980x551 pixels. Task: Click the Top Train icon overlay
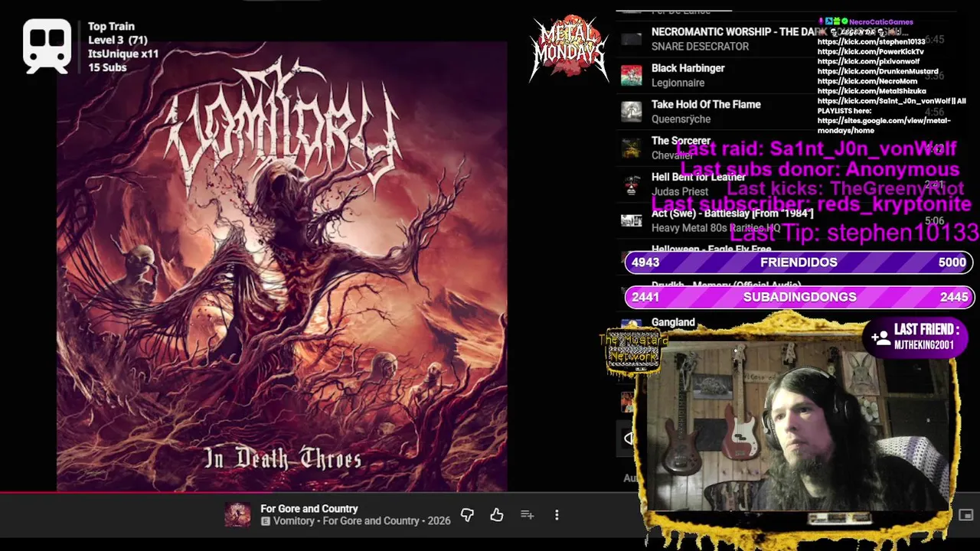47,46
